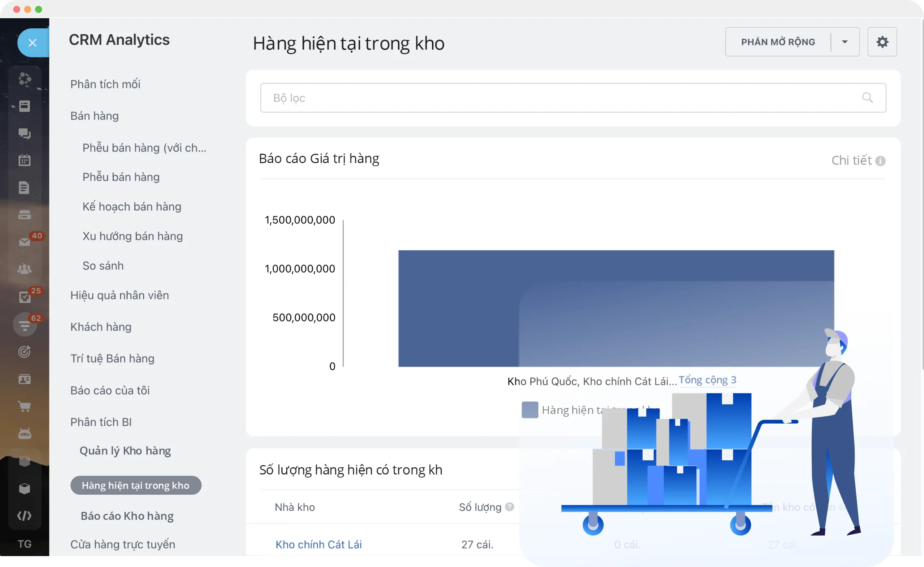Image resolution: width=924 pixels, height=567 pixels.
Task: Focus the Bộ lọc filter field
Action: [573, 98]
